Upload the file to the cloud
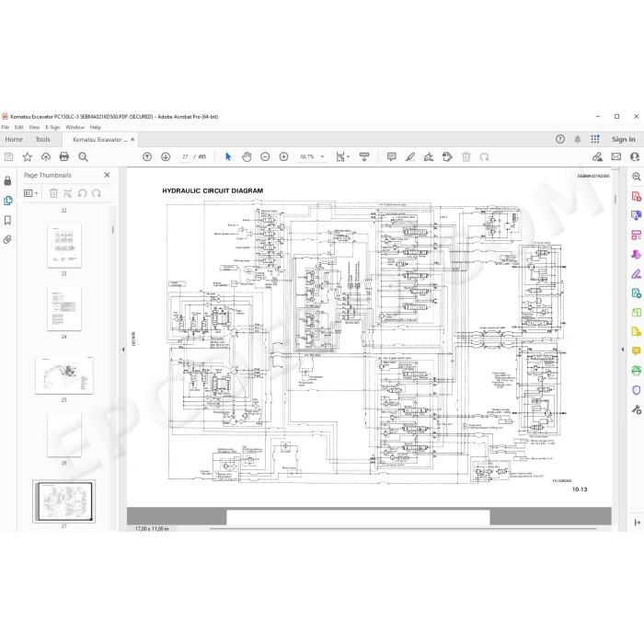644x644 pixels. [46, 156]
